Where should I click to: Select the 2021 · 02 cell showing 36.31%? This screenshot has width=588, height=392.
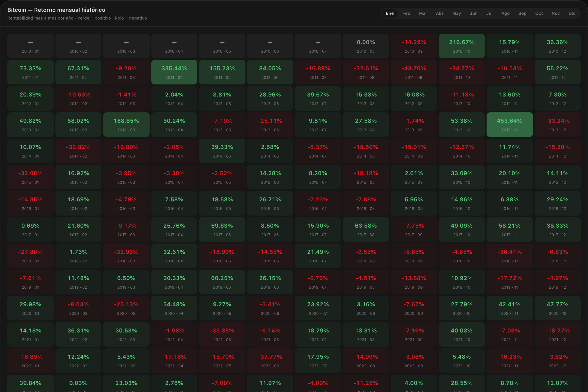coord(78,334)
